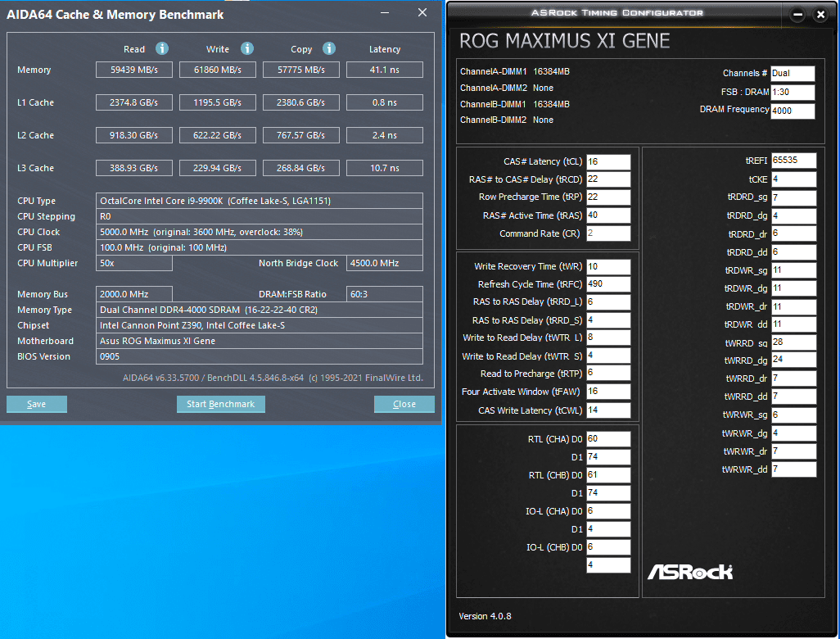
Task: Select the Memory Read result box
Action: pos(134,70)
